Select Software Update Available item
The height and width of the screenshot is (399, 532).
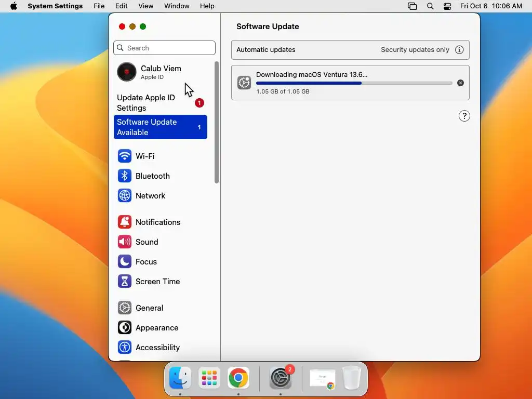tap(160, 127)
